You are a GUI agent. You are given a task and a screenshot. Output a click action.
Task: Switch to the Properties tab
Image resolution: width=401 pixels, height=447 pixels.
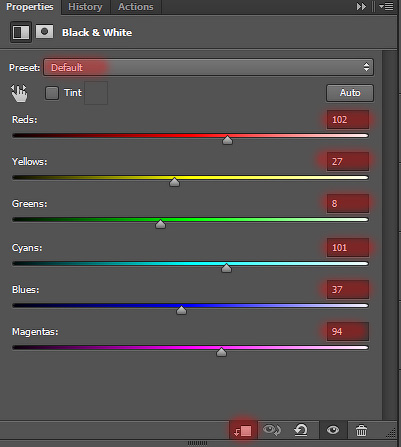click(30, 7)
